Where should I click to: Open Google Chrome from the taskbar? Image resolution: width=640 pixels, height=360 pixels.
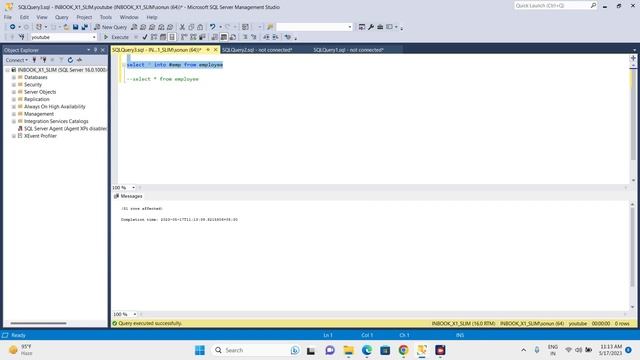(x=403, y=350)
